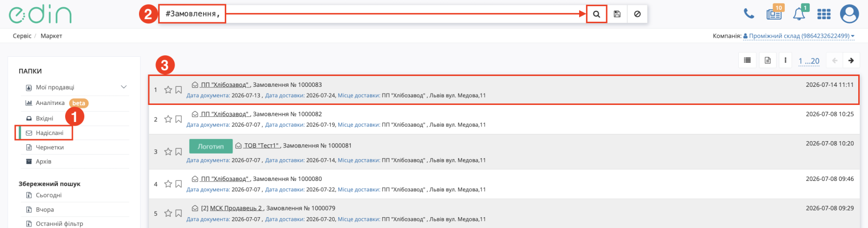Open the notifications bell
This screenshot has width=868, height=228.
pyautogui.click(x=799, y=13)
